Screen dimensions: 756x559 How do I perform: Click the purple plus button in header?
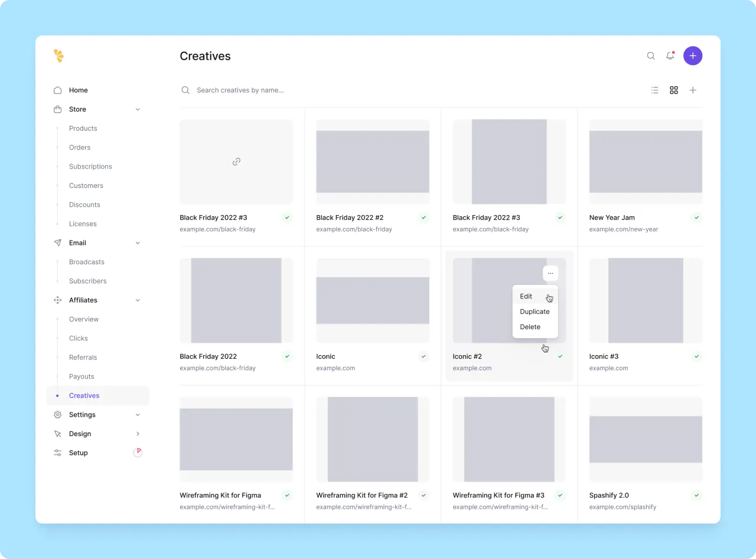coord(693,56)
